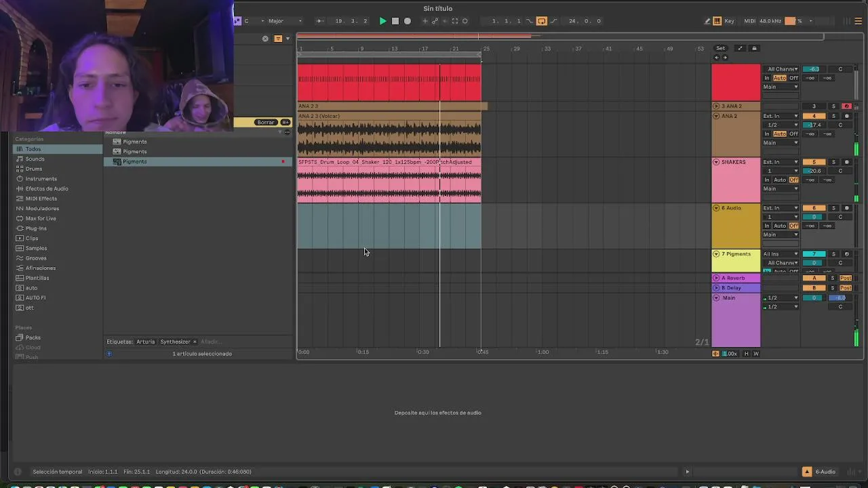Select the Sounds category

pos(35,159)
